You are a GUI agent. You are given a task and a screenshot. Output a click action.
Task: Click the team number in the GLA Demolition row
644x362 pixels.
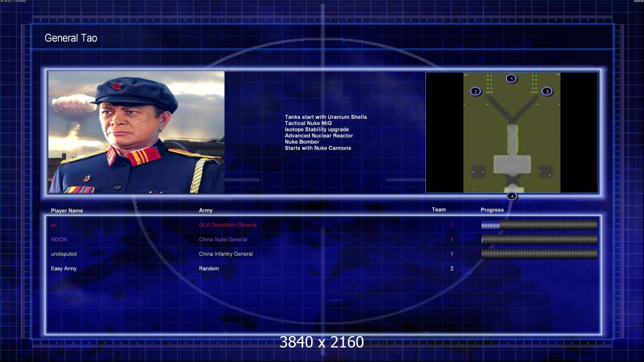coord(452,224)
